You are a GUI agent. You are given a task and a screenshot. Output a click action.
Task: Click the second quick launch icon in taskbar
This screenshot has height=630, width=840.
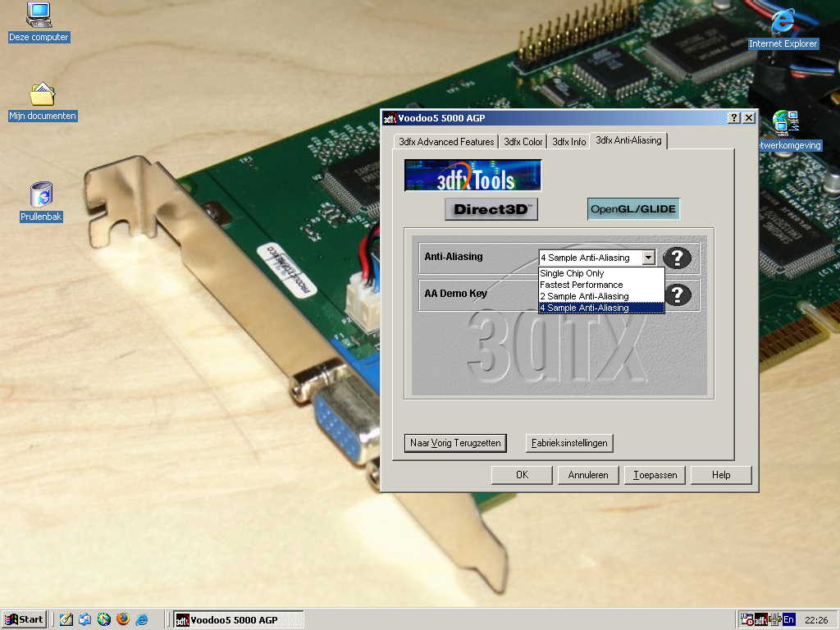[84, 619]
